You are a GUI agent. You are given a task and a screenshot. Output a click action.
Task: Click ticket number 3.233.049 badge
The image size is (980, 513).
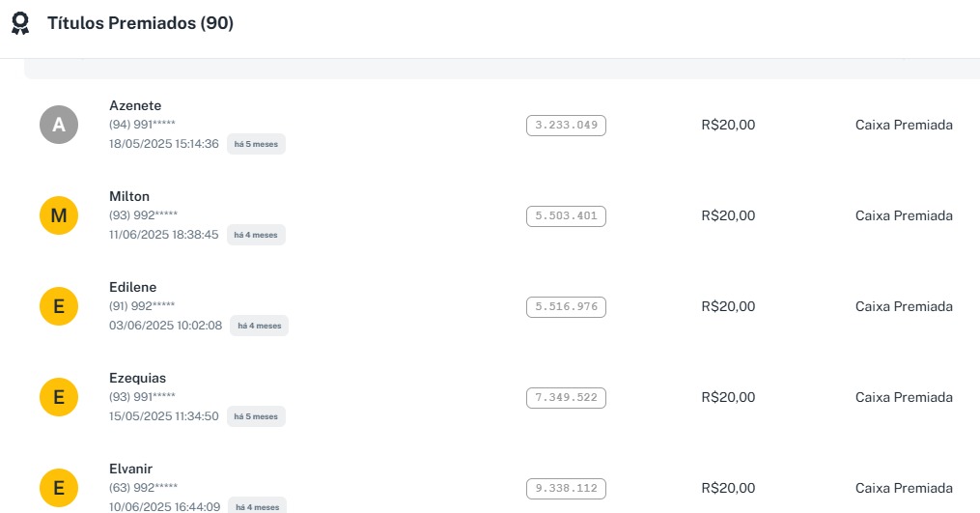[x=566, y=126]
